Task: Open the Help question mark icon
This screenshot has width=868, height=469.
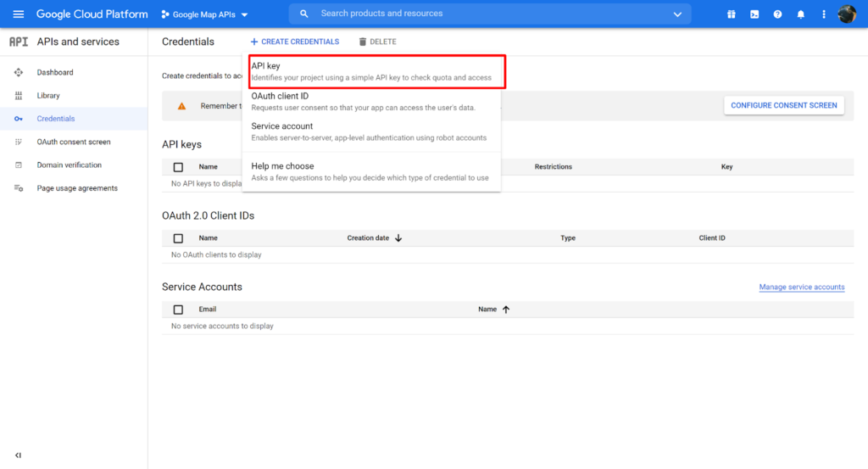Action: [x=778, y=14]
